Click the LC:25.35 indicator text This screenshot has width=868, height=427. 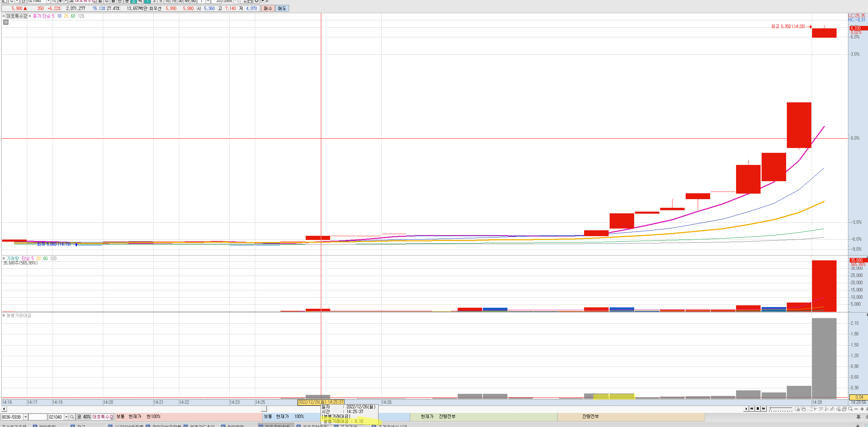857,16
